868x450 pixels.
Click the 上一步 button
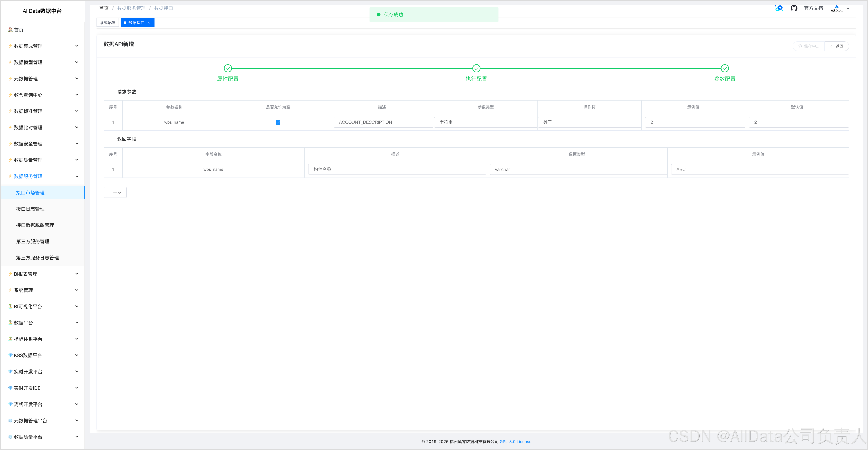pyautogui.click(x=115, y=192)
